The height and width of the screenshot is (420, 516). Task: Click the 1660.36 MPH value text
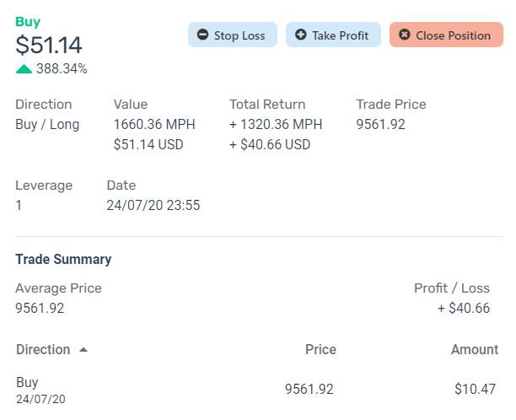(x=154, y=125)
